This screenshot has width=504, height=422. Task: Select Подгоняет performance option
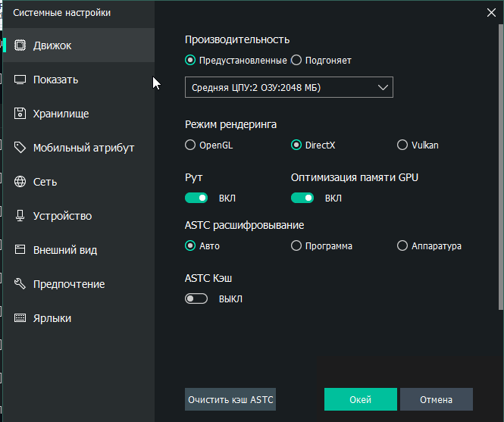click(296, 60)
